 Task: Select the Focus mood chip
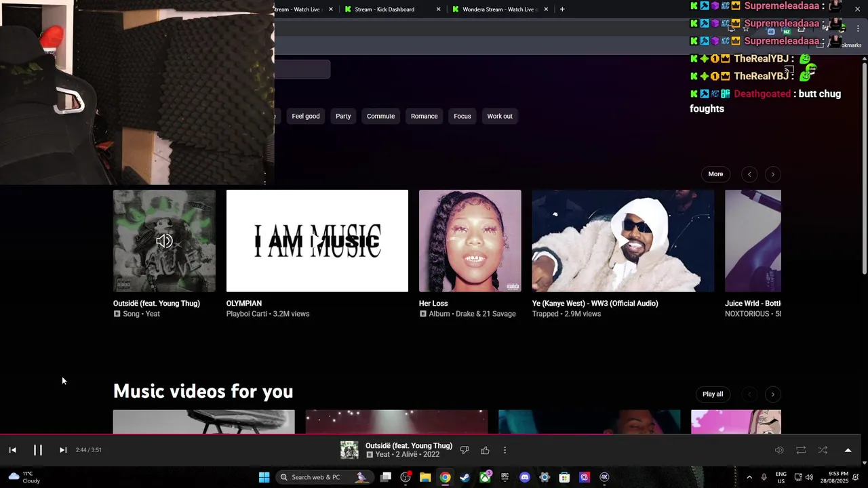[462, 116]
